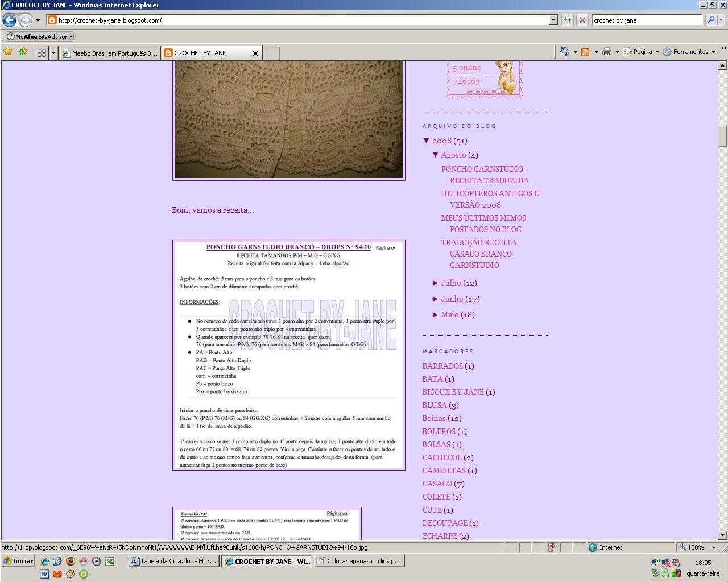
Task: Expand the Maio archive month
Action: (x=435, y=315)
